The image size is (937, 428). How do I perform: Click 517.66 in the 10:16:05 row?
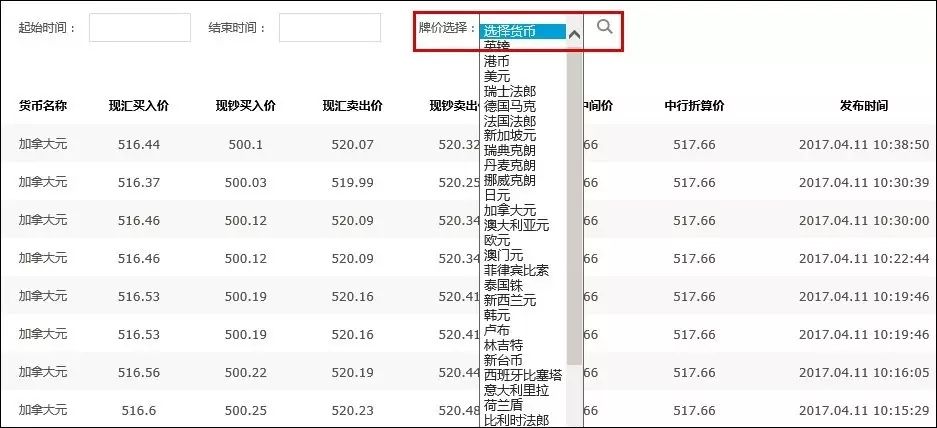(694, 372)
